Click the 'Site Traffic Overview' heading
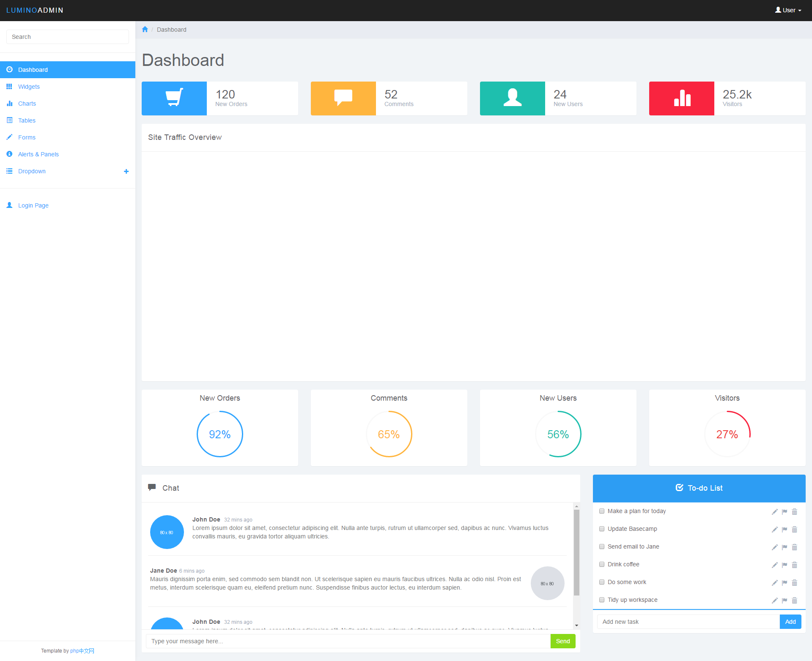Screen dimensions: 812x661 pyautogui.click(x=185, y=137)
